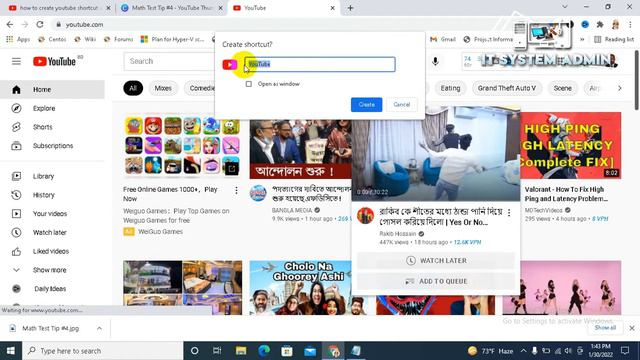Click Show all downloads

pyautogui.click(x=605, y=328)
